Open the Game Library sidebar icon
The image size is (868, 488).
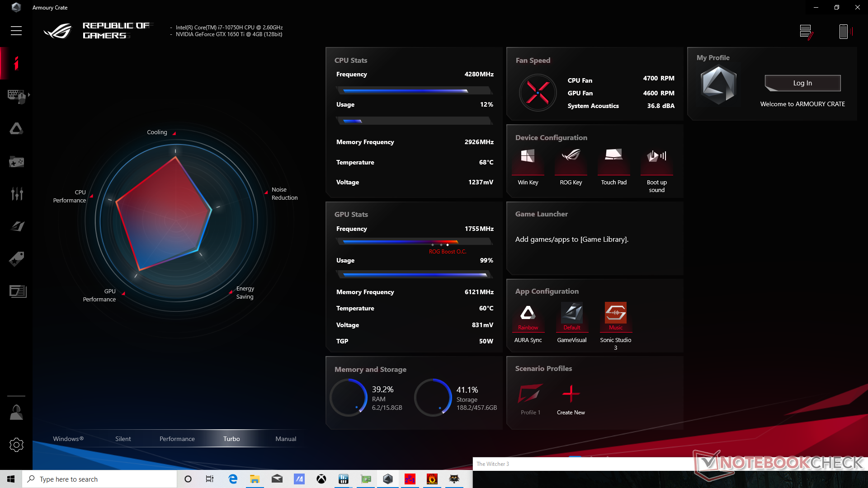pos(16,161)
